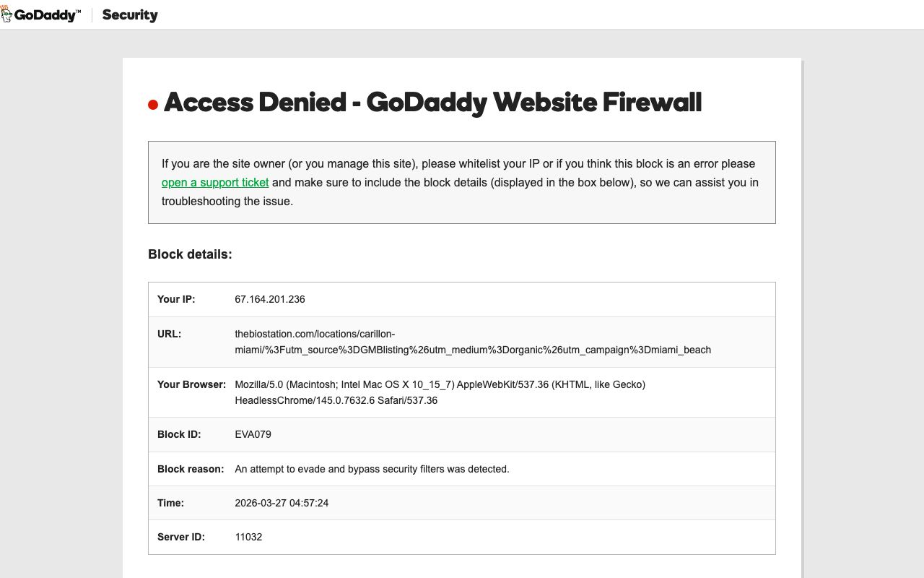Click the "Time:" row label
This screenshot has height=578, width=924.
tap(170, 503)
